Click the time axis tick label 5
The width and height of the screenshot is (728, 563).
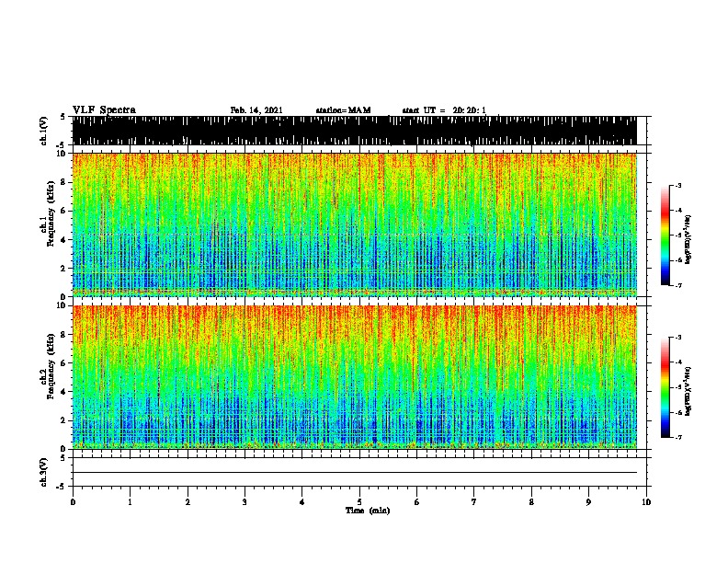pyautogui.click(x=359, y=501)
